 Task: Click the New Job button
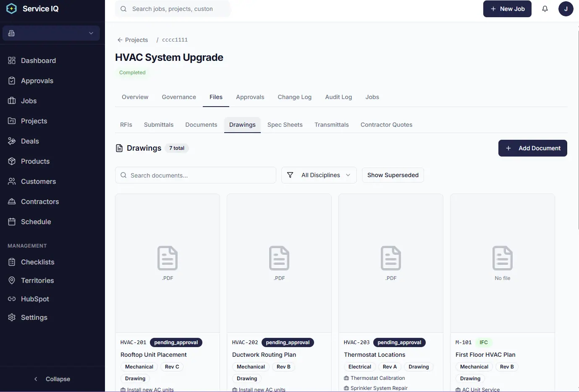pos(507,9)
